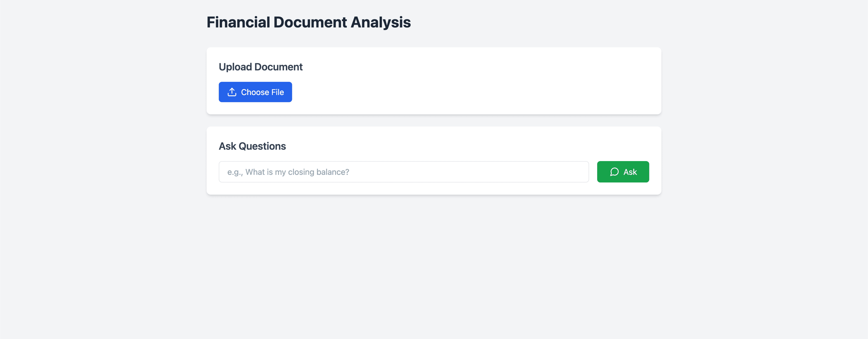Click the "Ask Questions" section heading
This screenshot has height=339, width=868.
(252, 146)
